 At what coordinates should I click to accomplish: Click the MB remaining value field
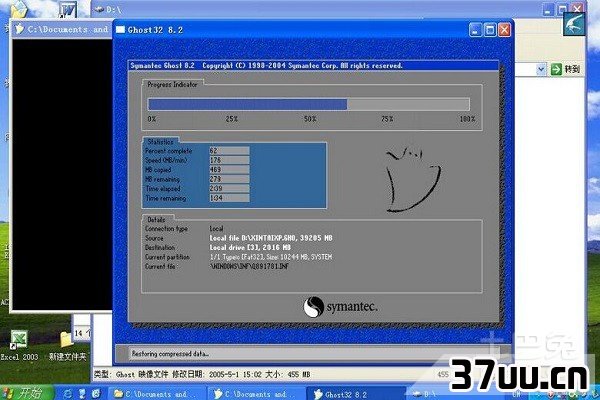(229, 179)
